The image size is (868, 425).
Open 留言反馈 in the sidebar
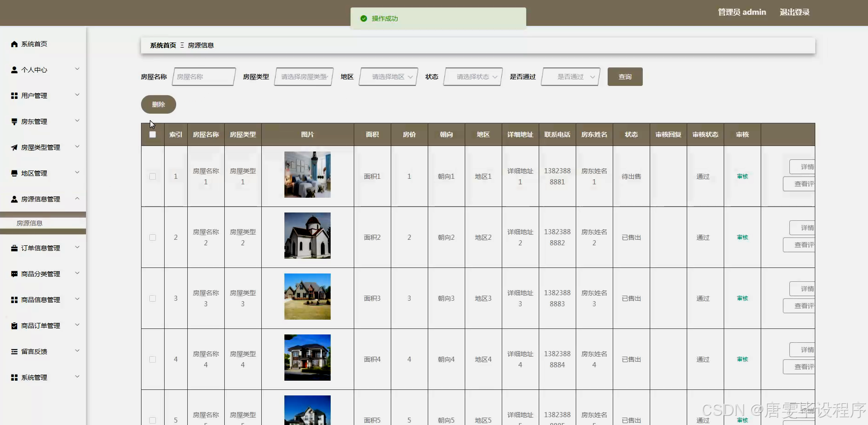tap(43, 352)
